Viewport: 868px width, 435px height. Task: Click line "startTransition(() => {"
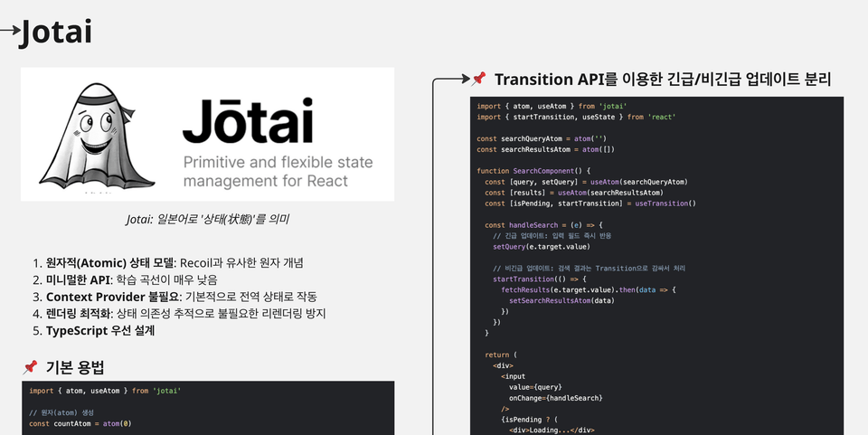point(539,279)
